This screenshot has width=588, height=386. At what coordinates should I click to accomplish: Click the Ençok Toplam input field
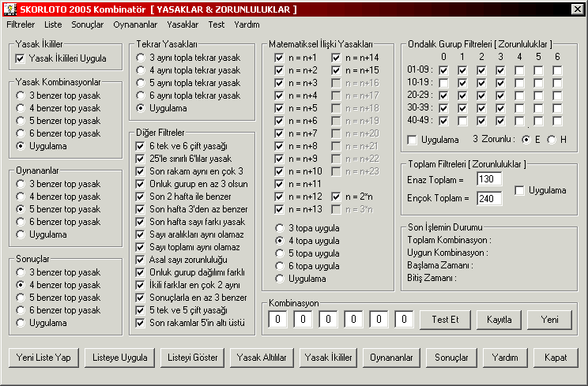[489, 198]
